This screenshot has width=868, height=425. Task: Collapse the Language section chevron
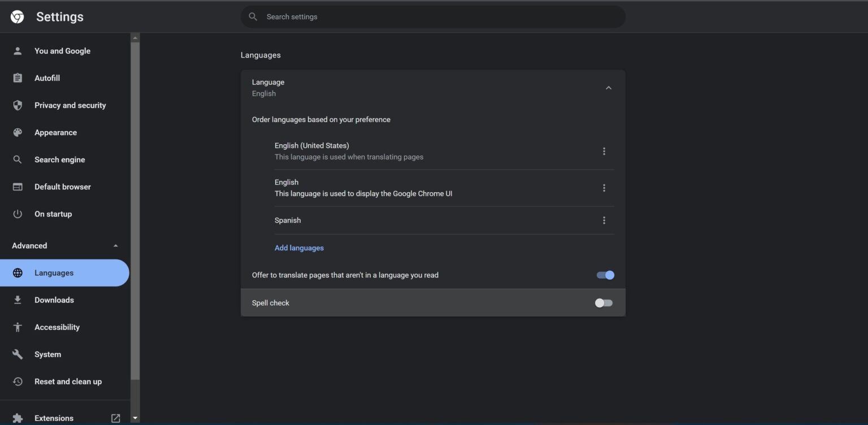point(609,88)
